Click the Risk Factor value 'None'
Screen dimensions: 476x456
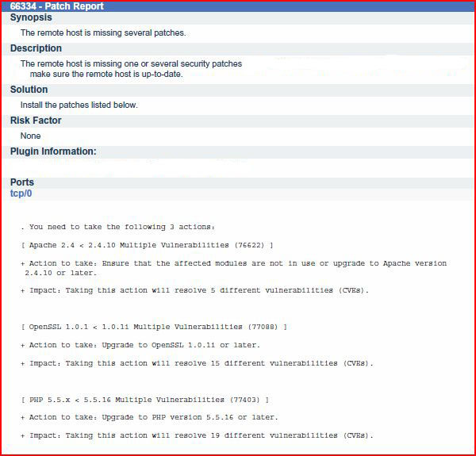point(30,136)
